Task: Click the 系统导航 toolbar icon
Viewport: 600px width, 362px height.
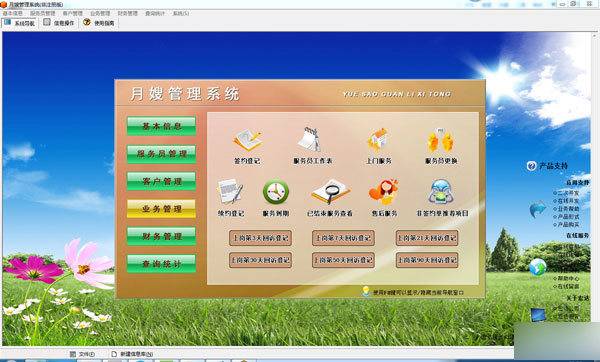Action: point(8,22)
